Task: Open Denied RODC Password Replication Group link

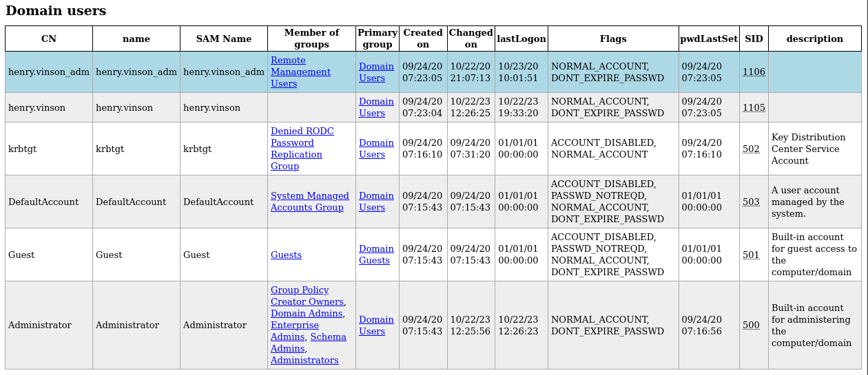Action: coord(302,149)
